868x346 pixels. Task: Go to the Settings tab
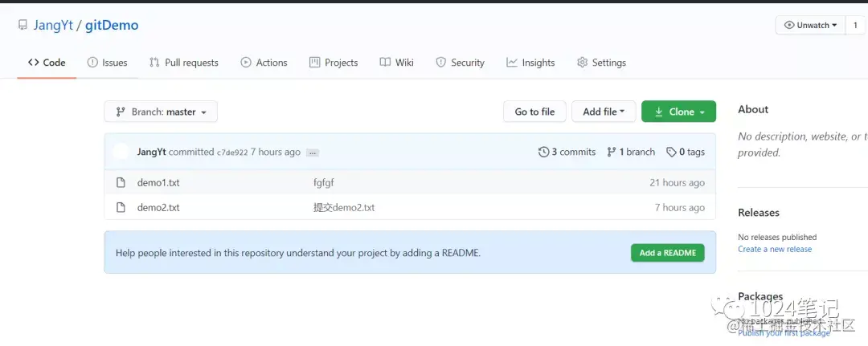pos(601,63)
